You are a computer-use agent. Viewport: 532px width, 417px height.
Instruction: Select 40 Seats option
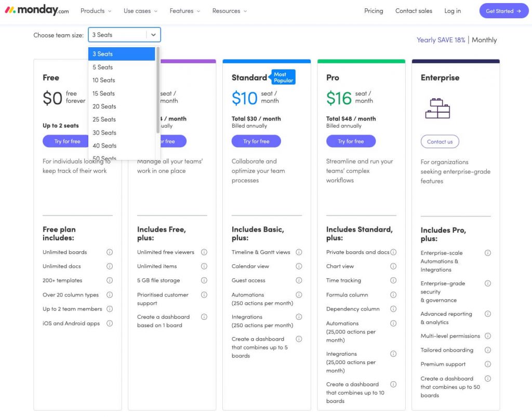click(x=122, y=145)
